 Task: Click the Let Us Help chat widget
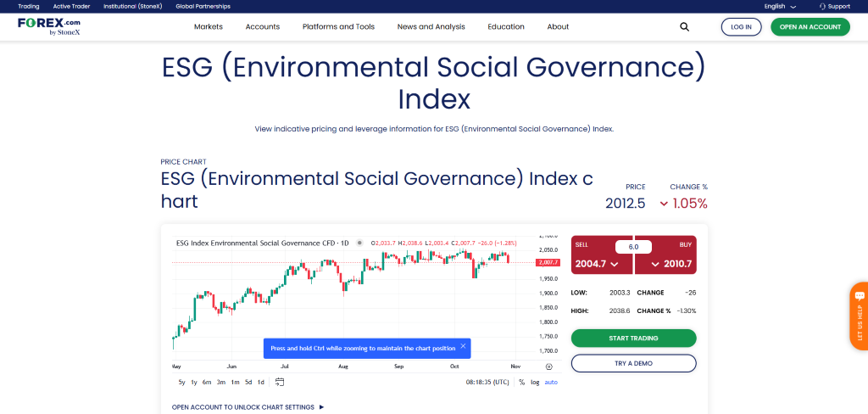(859, 316)
